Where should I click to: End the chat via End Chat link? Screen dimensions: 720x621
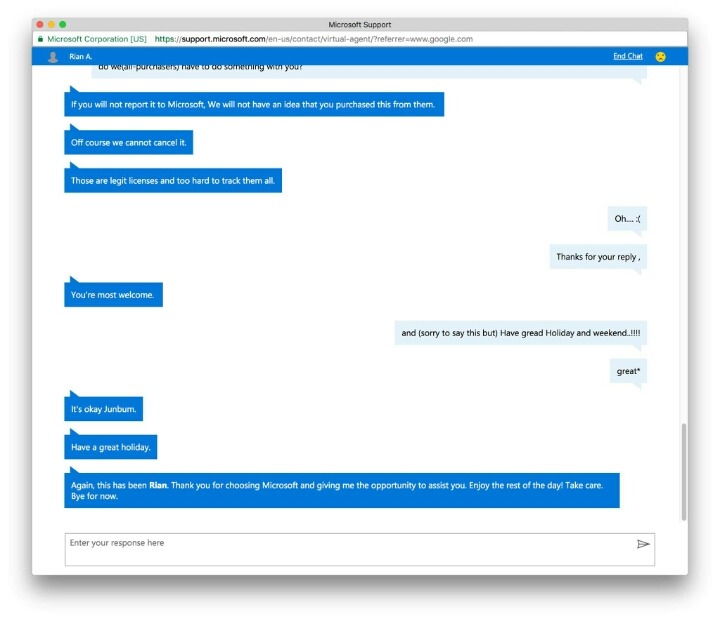628,56
